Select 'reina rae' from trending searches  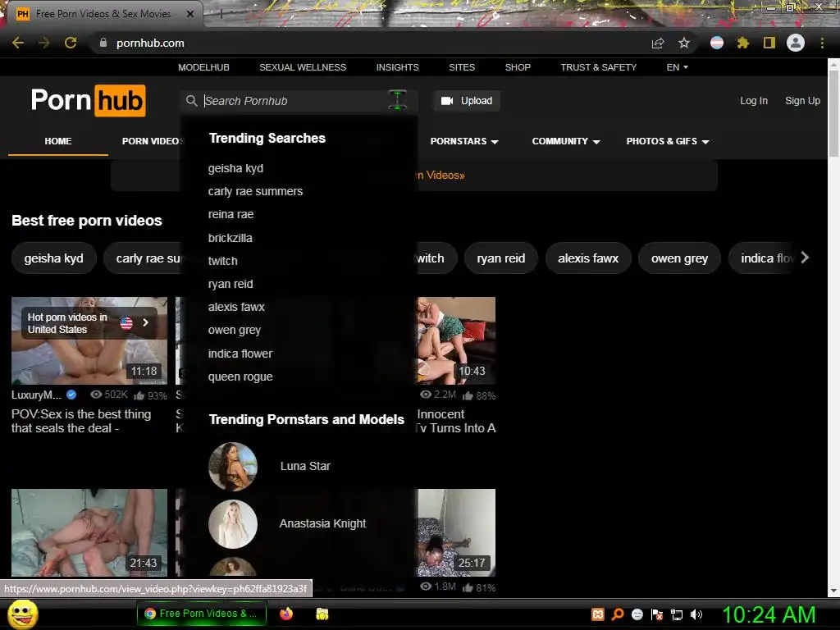[x=231, y=214]
